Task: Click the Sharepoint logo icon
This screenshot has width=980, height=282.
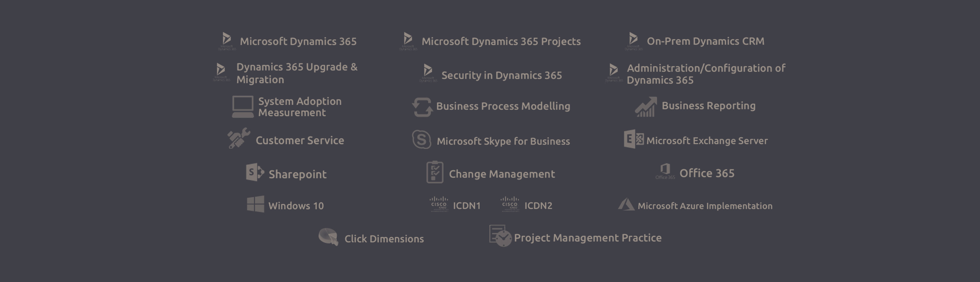Action: tap(255, 172)
